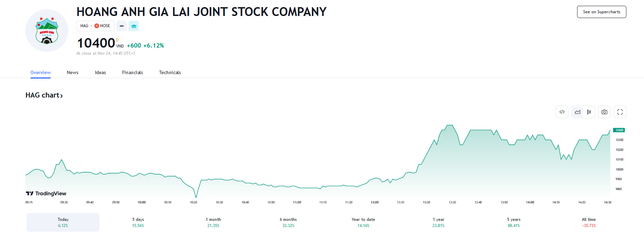Click the 13:00 marker on the time axis
Screen dimensions: 644x246
(374, 202)
